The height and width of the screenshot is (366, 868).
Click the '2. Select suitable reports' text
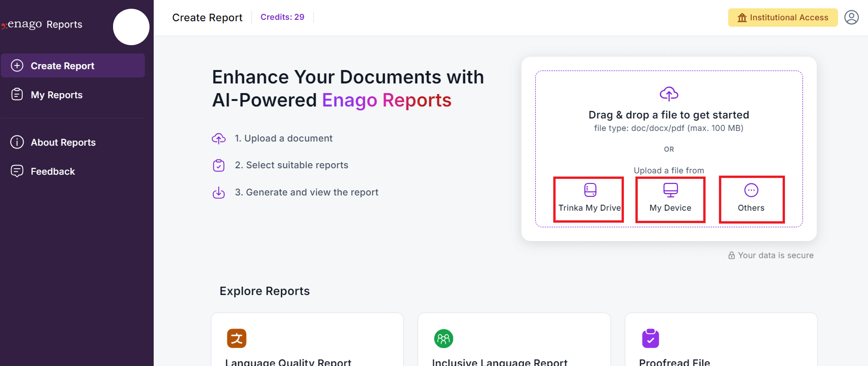pyautogui.click(x=292, y=165)
